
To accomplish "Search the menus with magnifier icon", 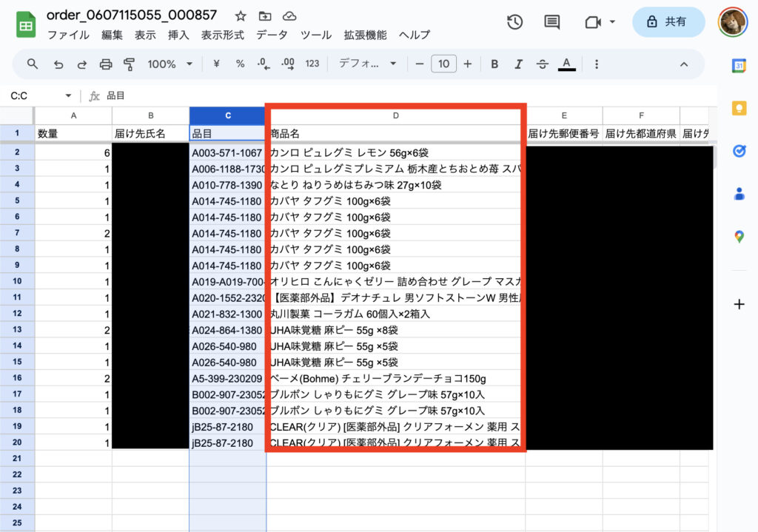I will tap(33, 64).
